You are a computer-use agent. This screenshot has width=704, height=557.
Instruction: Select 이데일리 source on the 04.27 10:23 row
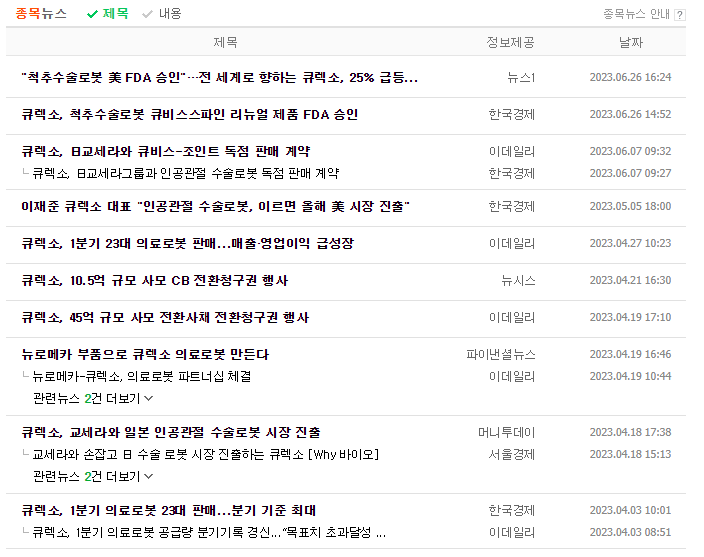[512, 243]
